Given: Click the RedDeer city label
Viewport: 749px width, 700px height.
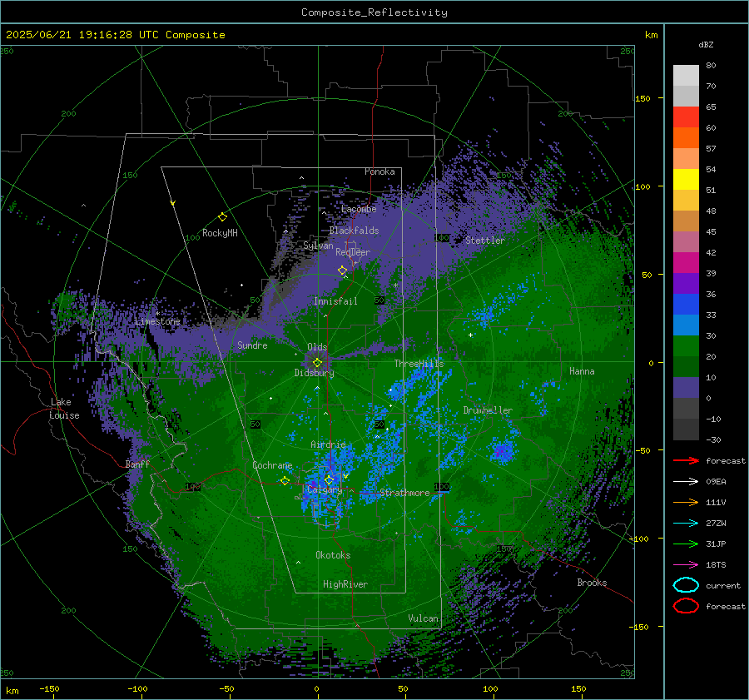Looking at the screenshot, I should [353, 252].
